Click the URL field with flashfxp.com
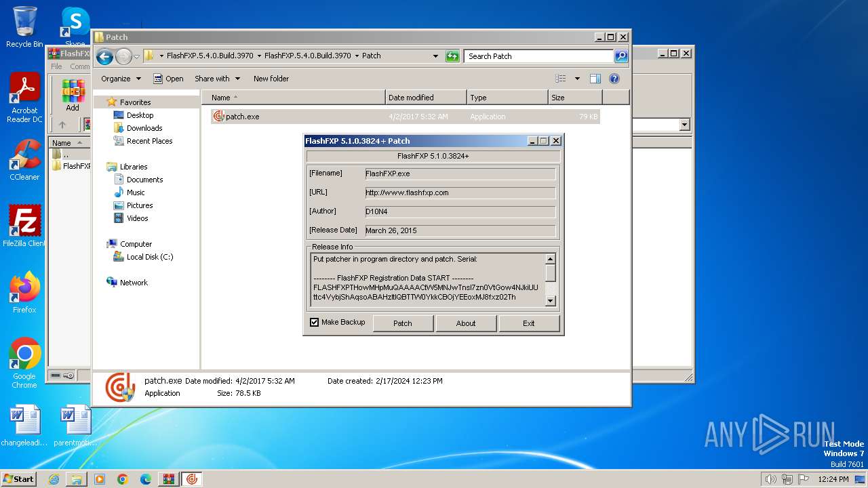 pos(460,192)
